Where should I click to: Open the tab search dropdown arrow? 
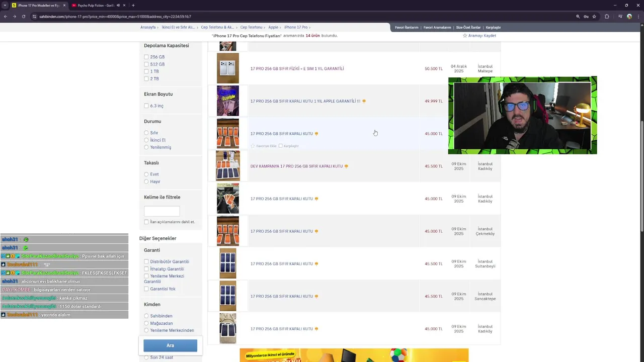(5, 6)
